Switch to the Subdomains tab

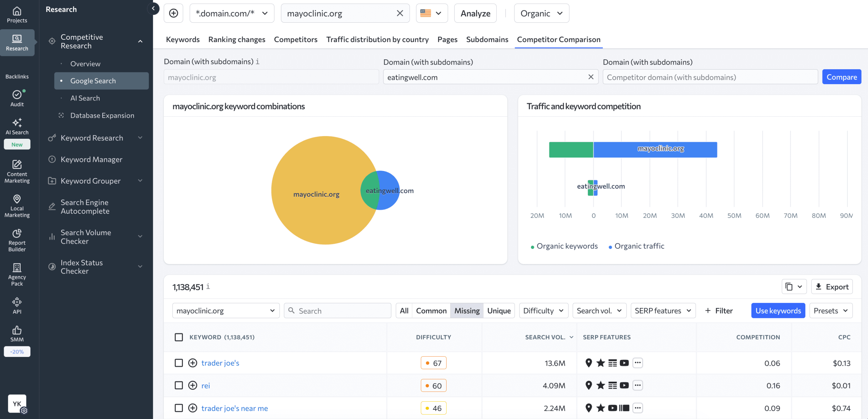click(x=487, y=39)
